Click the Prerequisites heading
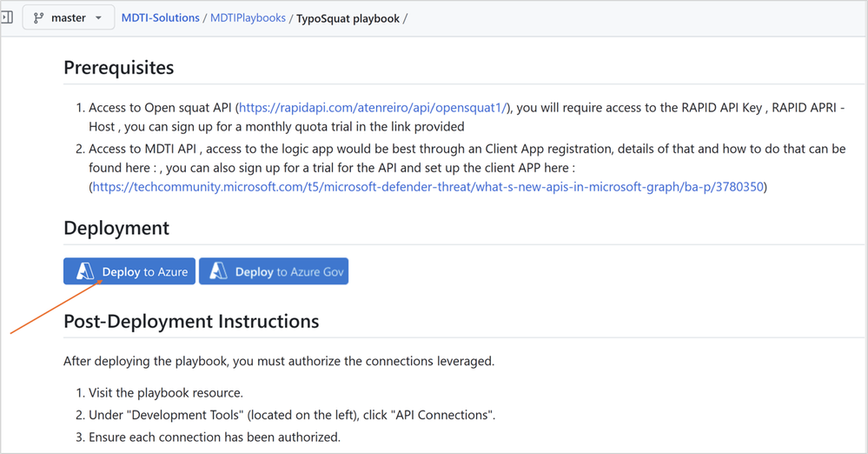The height and width of the screenshot is (454, 868). 119,68
